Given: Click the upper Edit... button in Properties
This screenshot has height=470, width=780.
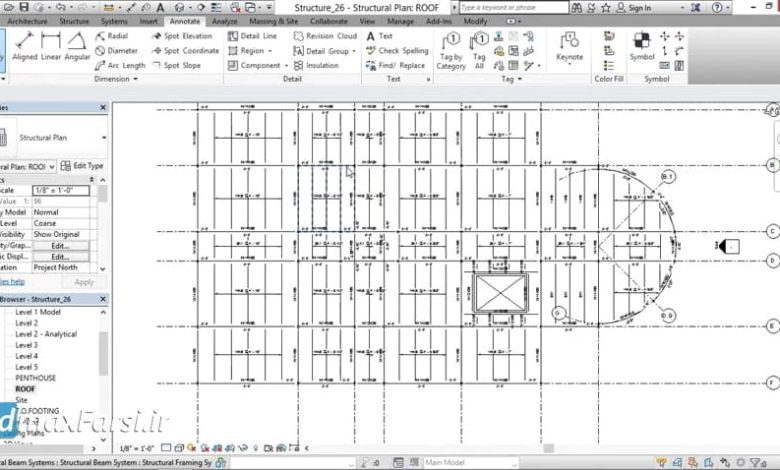Looking at the screenshot, I should click(x=60, y=246).
